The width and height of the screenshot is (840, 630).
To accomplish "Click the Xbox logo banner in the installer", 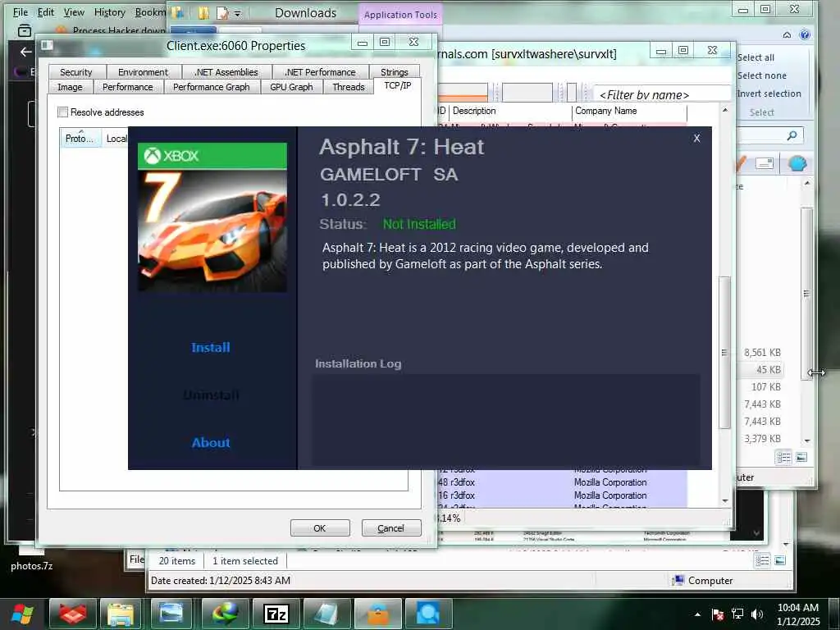I will point(212,156).
